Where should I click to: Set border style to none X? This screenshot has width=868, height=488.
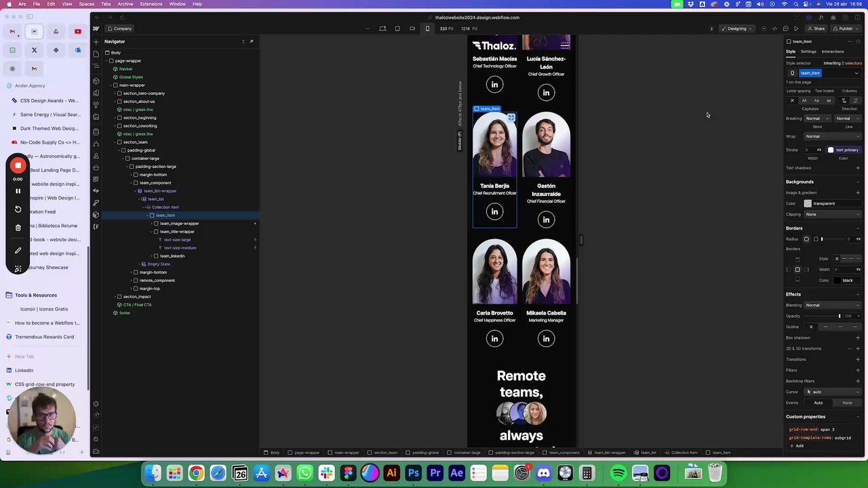[836, 258]
